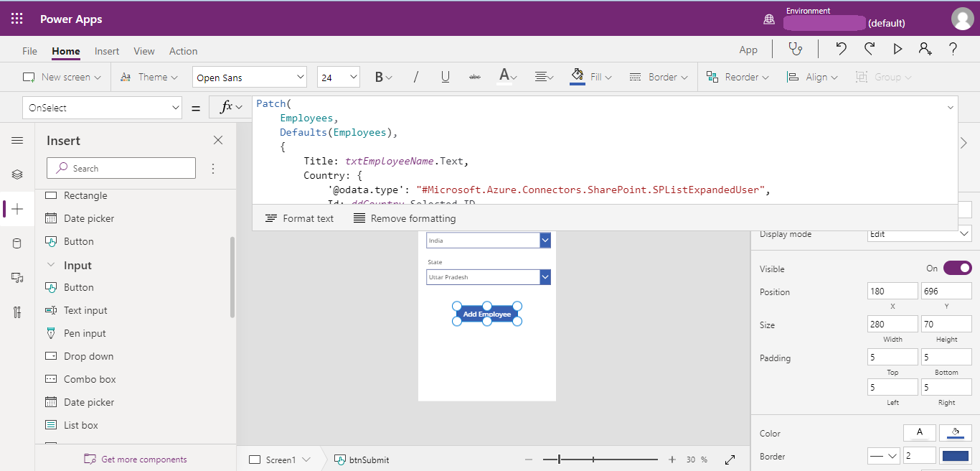980x471 pixels.
Task: Select the App button in the toolbar
Action: pos(748,50)
